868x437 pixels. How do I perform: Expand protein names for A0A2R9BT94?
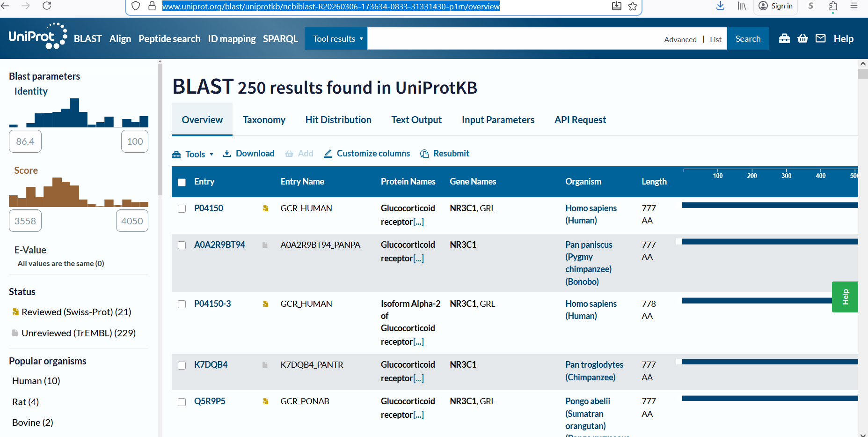(x=418, y=259)
